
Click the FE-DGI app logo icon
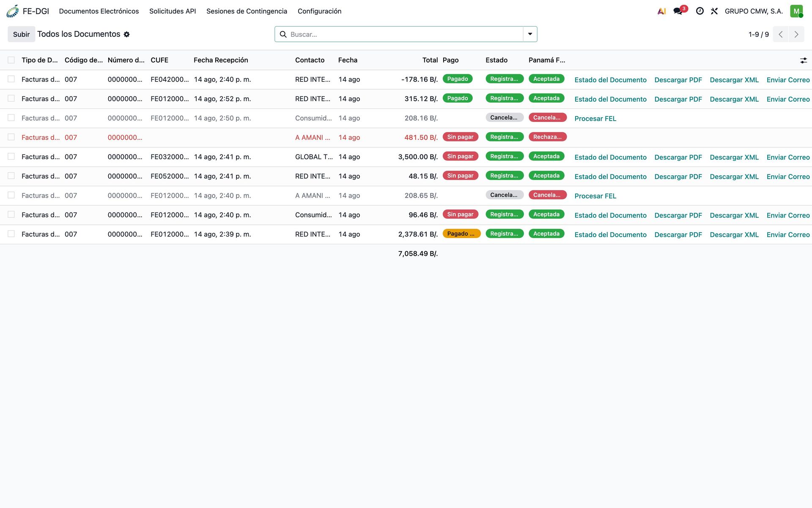(13, 11)
